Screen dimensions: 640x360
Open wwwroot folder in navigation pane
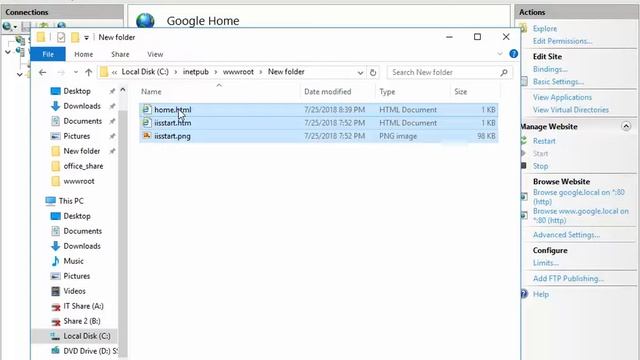click(x=79, y=181)
